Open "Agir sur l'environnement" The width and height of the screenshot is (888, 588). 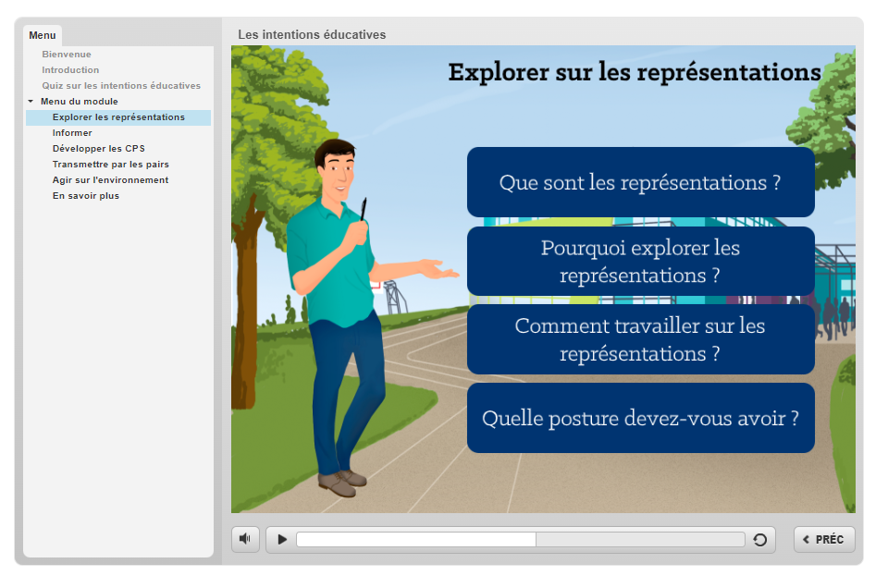(105, 179)
